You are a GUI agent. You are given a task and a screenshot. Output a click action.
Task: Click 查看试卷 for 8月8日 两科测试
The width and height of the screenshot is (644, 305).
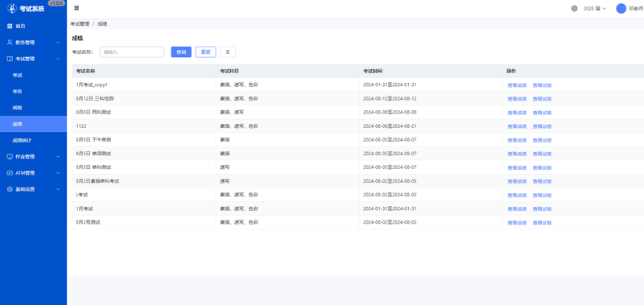pos(542,113)
